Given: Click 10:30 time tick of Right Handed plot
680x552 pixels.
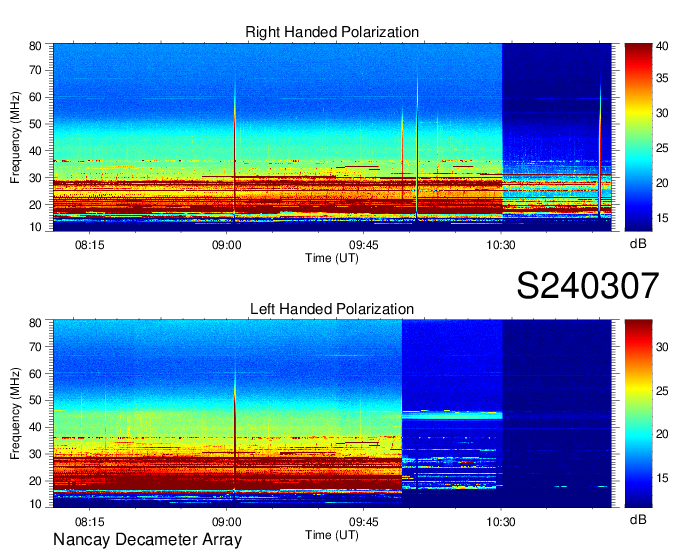Looking at the screenshot, I should 500,245.
